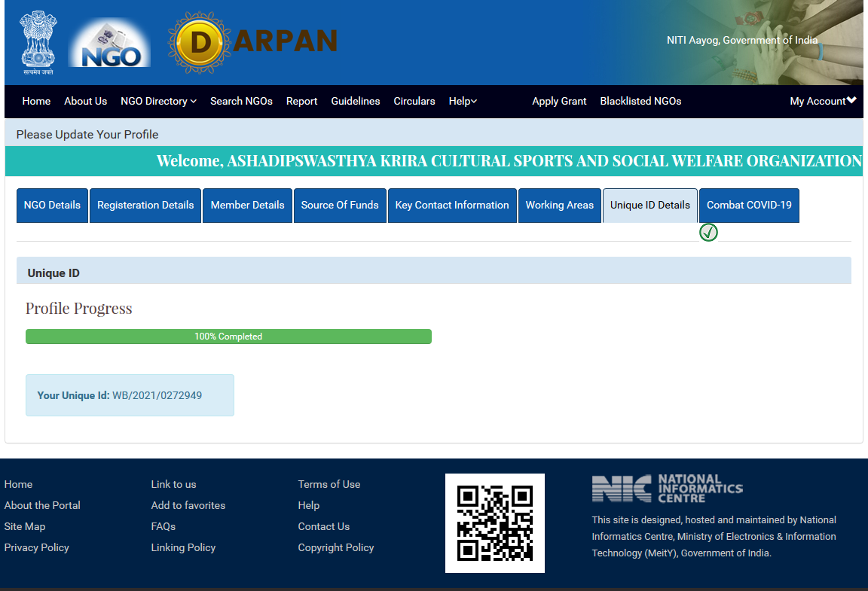Image resolution: width=868 pixels, height=591 pixels.
Task: Click the 100% Completed progress bar
Action: click(228, 337)
